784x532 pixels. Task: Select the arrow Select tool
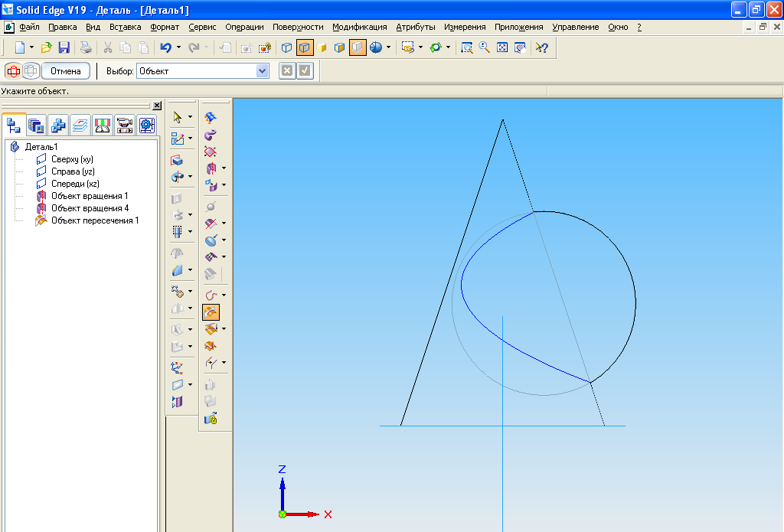coord(177,117)
